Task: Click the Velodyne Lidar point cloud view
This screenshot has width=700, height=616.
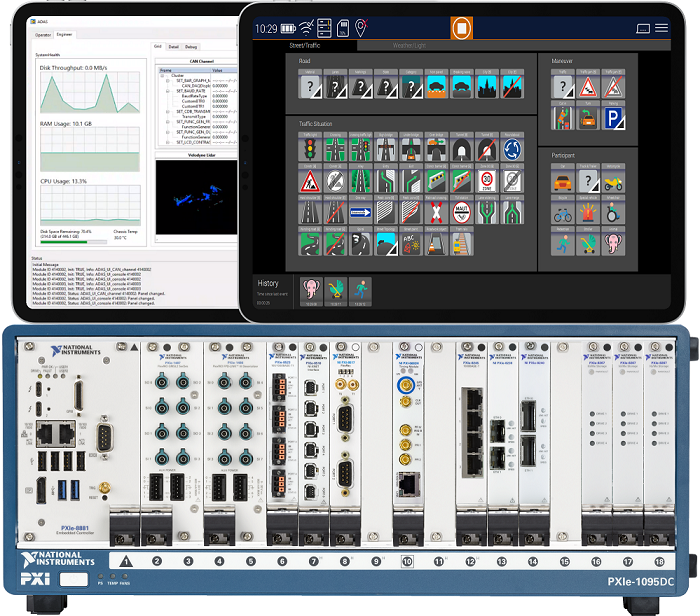Action: [x=196, y=197]
